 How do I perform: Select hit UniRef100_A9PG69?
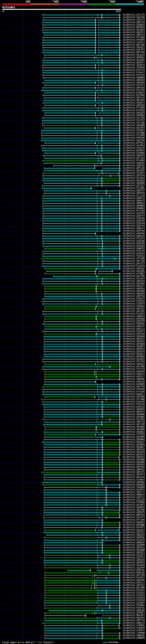[134, 294]
